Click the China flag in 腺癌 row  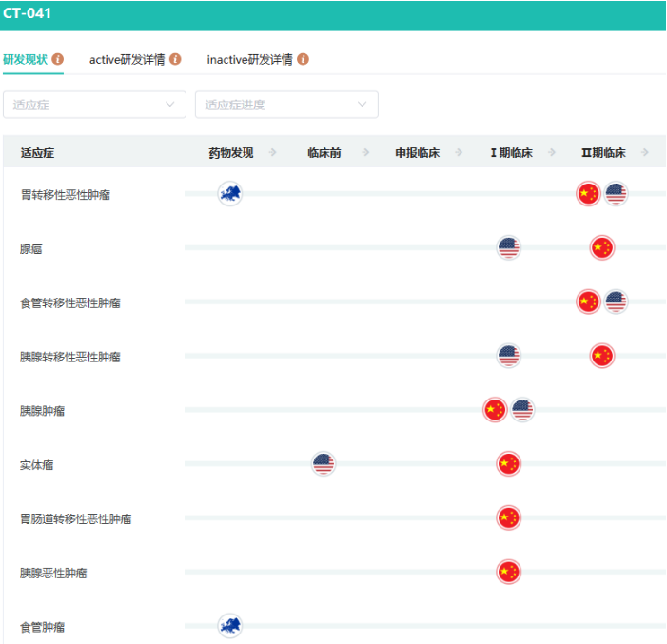tap(601, 248)
